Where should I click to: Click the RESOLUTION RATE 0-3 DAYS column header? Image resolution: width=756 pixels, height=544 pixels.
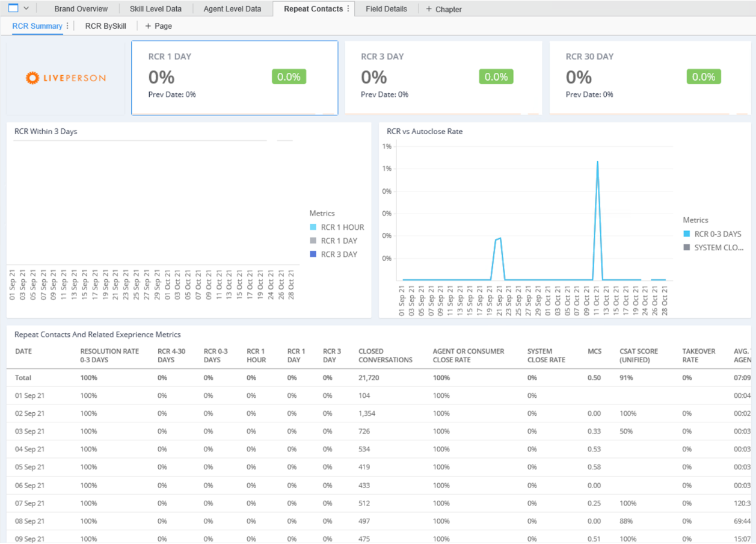click(109, 356)
